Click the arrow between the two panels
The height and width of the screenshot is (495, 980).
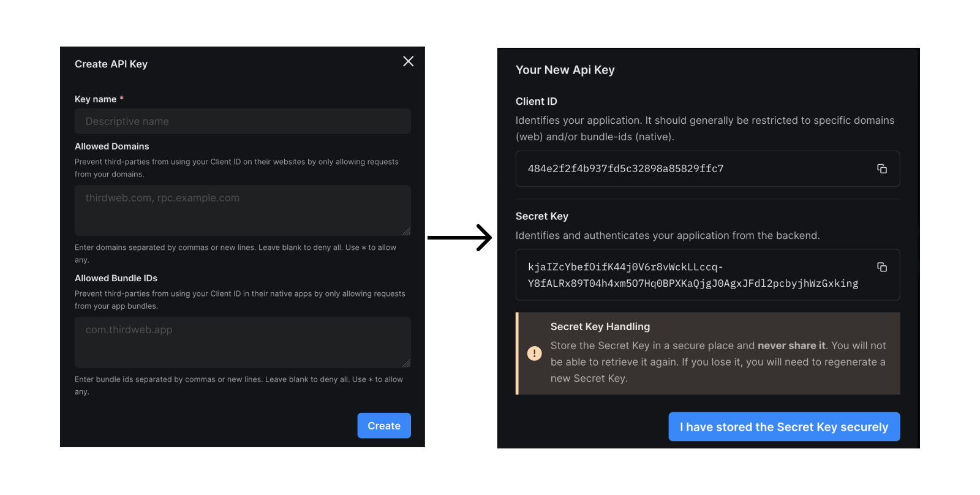click(x=459, y=238)
